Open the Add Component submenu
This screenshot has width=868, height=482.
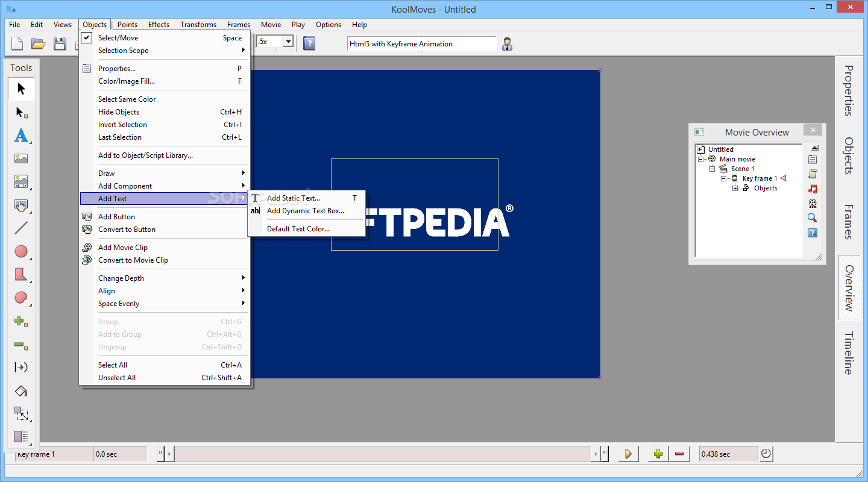(x=165, y=186)
